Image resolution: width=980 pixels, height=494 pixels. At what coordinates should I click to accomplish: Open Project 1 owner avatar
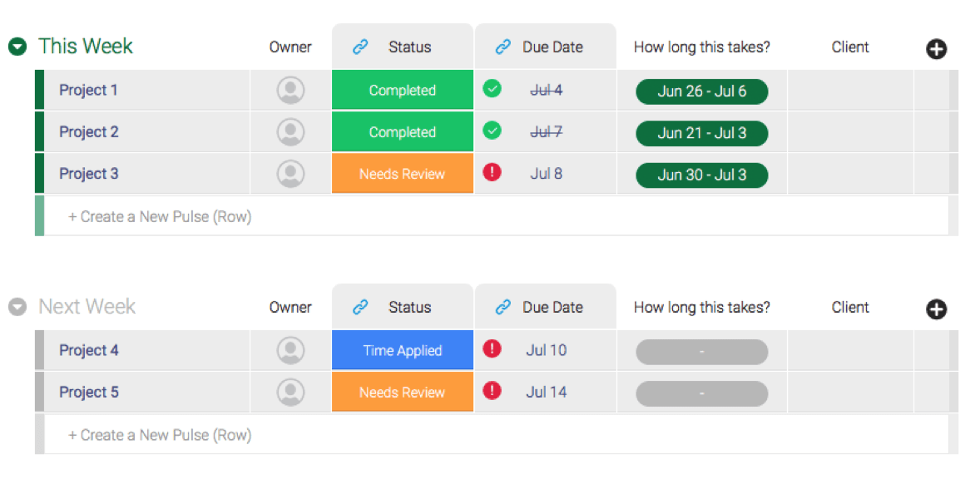point(290,90)
